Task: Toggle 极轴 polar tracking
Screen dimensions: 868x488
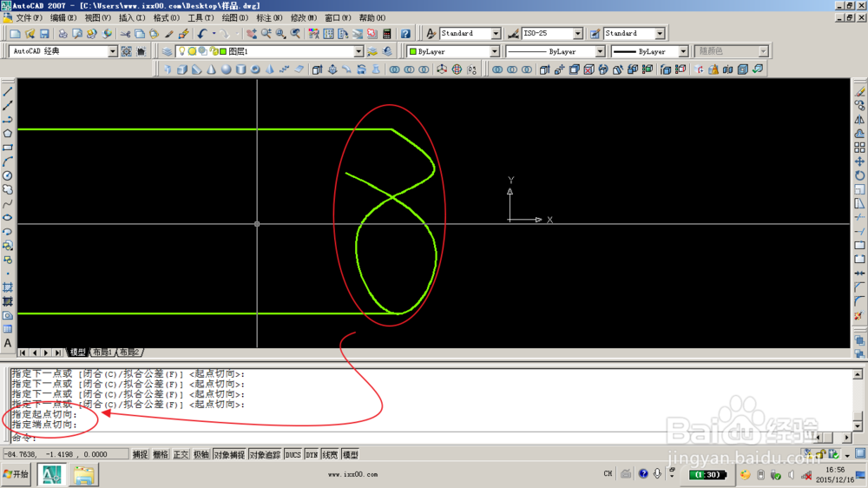Action: [201, 455]
